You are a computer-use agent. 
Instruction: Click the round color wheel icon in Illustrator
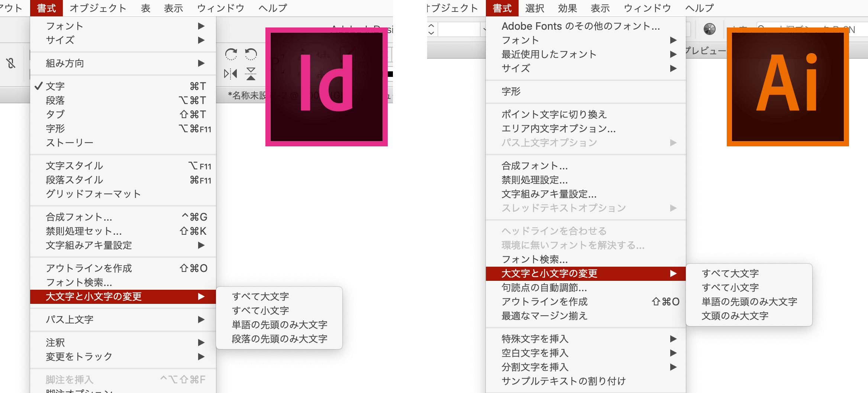tap(709, 29)
